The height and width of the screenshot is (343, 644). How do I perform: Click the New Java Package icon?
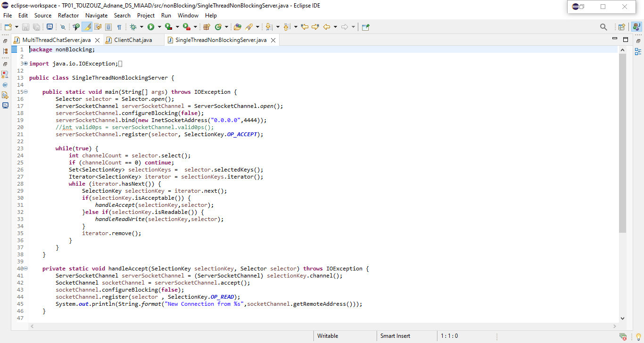click(206, 27)
